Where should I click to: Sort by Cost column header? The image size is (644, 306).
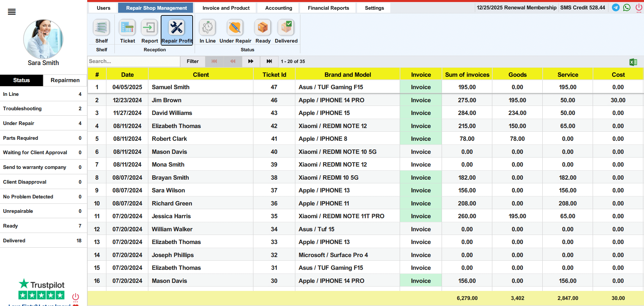pyautogui.click(x=618, y=75)
